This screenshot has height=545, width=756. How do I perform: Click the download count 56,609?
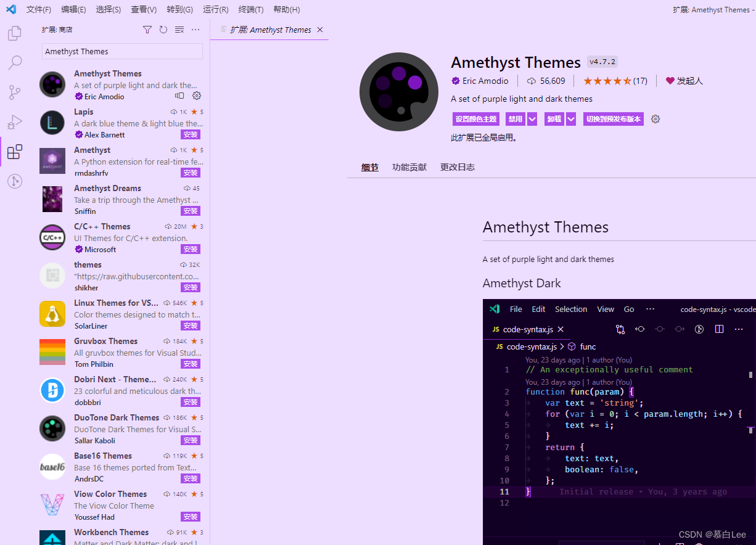[546, 81]
